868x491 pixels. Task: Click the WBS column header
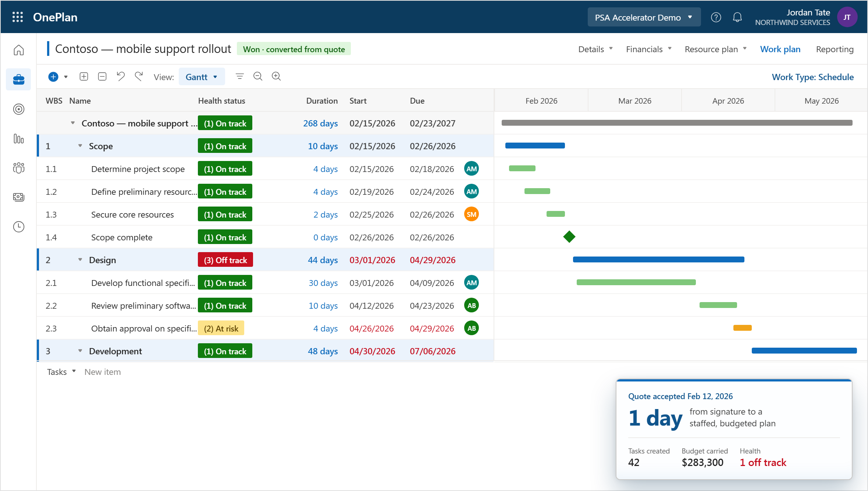(54, 101)
